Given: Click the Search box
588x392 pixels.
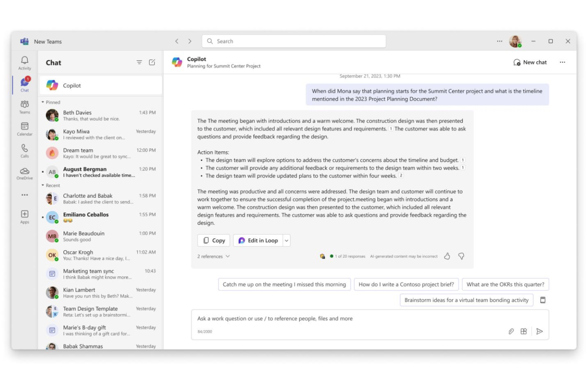Looking at the screenshot, I should point(294,41).
